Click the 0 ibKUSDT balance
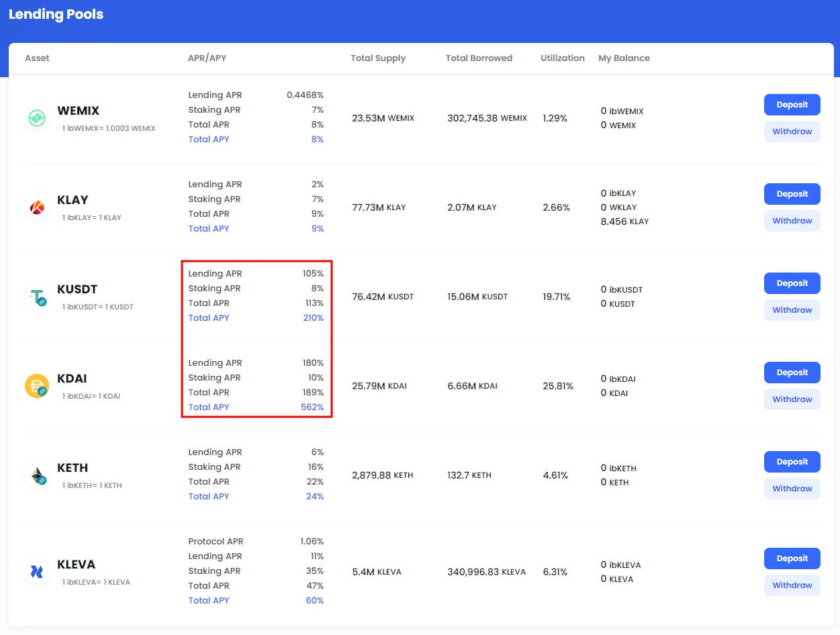This screenshot has height=635, width=840. click(622, 290)
